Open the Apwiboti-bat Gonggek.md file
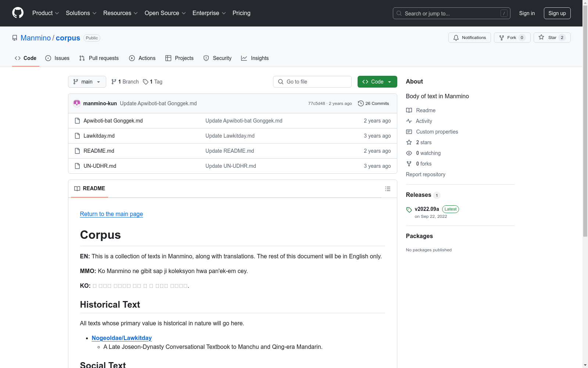This screenshot has height=368, width=588. [x=113, y=121]
